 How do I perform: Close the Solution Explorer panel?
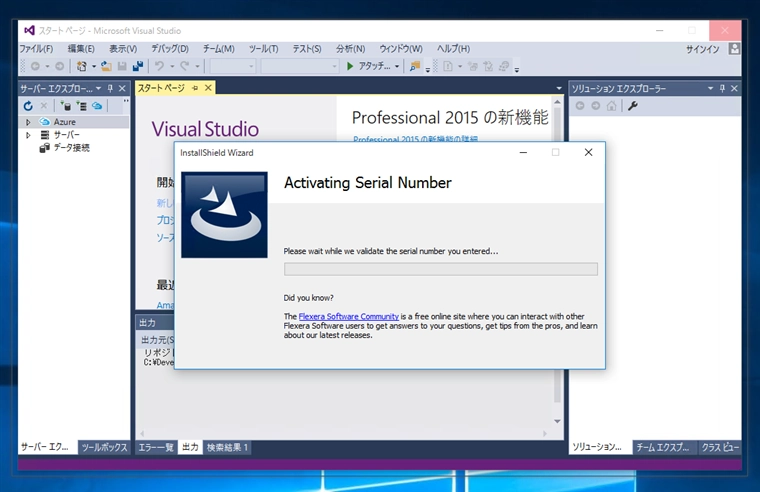734,88
